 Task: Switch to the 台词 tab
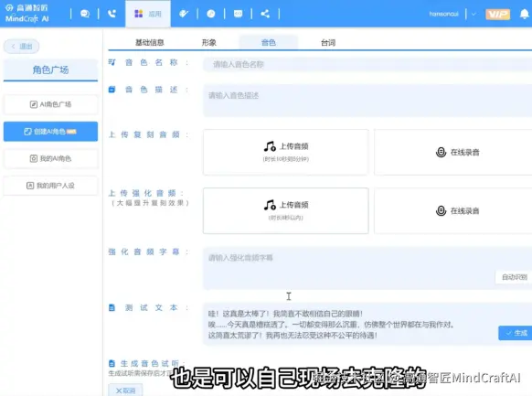click(328, 42)
